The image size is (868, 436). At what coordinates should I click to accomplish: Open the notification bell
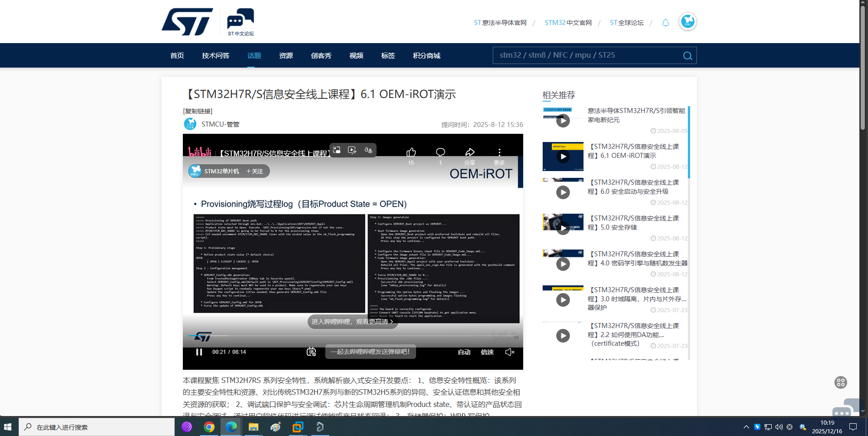click(666, 23)
